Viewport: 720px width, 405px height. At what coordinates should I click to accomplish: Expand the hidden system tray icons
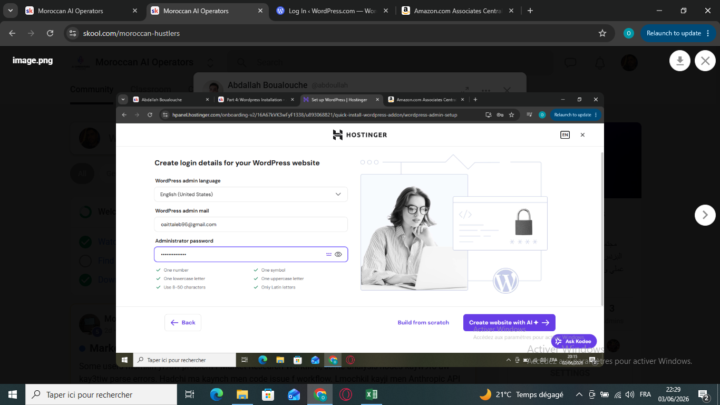579,394
